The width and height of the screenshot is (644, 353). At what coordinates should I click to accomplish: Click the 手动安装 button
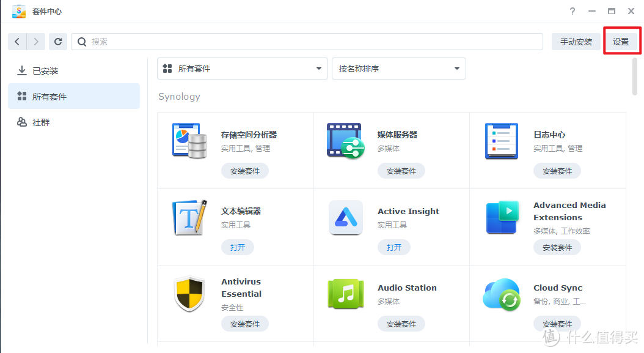point(576,42)
